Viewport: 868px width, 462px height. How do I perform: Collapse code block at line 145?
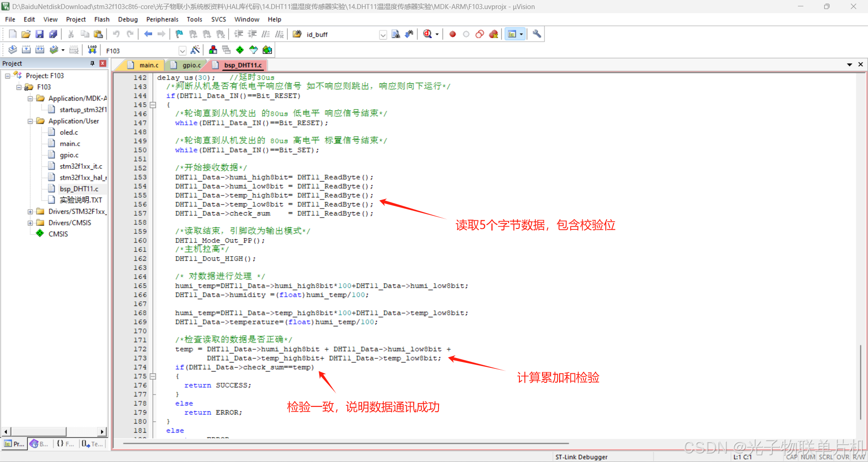(x=153, y=105)
